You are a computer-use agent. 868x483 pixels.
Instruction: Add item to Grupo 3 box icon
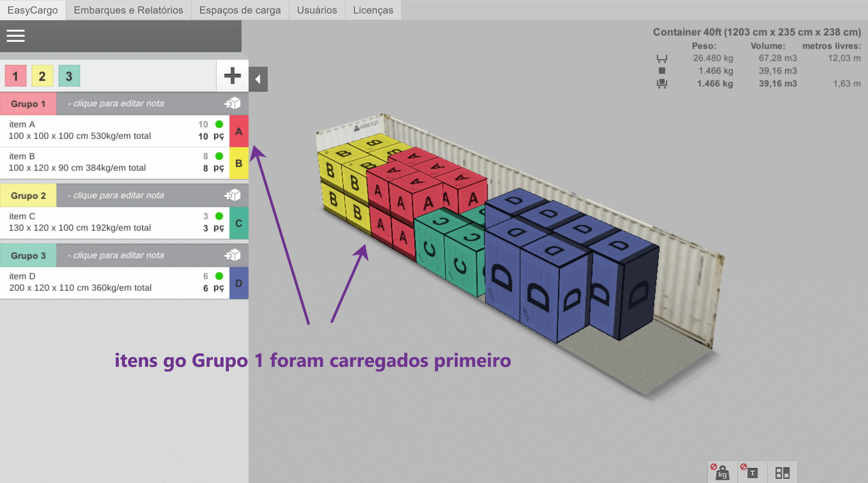pos(233,255)
